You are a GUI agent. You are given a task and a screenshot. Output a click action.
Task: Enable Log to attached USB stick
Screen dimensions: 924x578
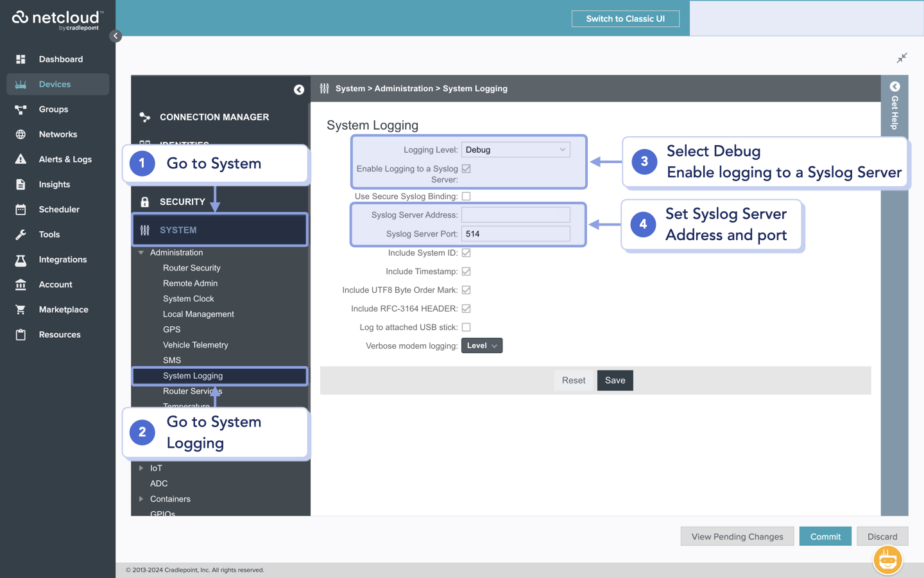(466, 327)
